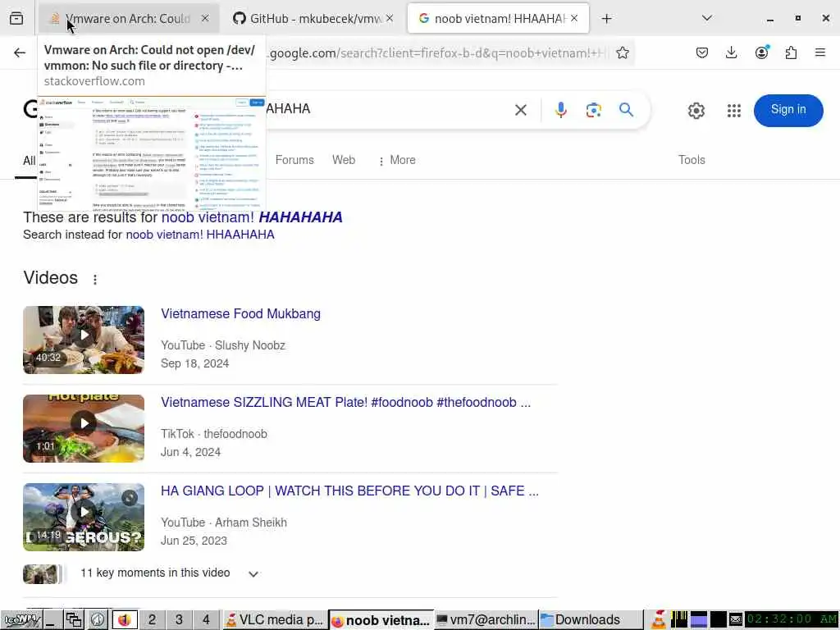Click the VLC cone tray icon
This screenshot has height=630, width=840.
(x=659, y=620)
